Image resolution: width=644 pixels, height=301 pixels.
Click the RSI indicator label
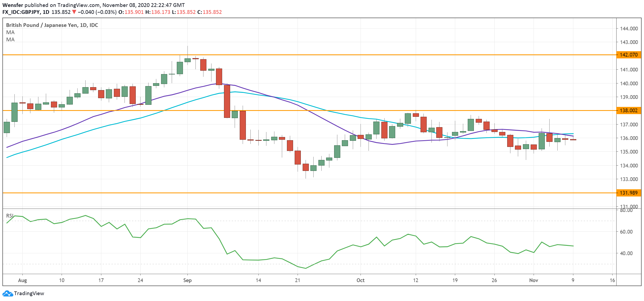click(10, 216)
